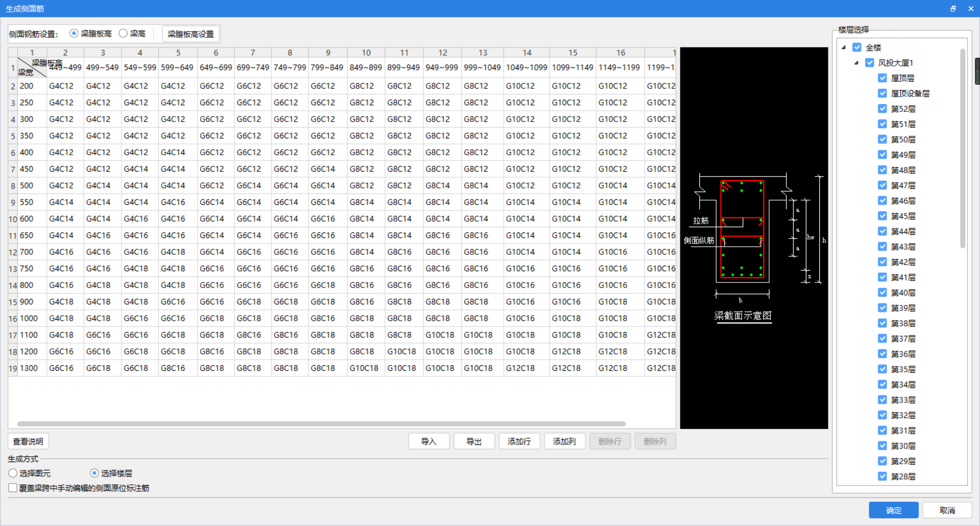Enable 覆盖梁跨中手动编辑的侧面原位标注筋 checkbox
Screen dimensions: 980x526
(x=13, y=488)
